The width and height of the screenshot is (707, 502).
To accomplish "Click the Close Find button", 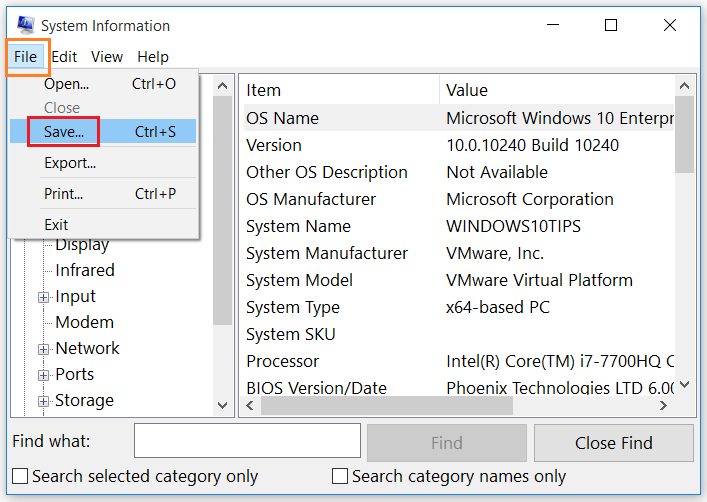I will click(614, 443).
